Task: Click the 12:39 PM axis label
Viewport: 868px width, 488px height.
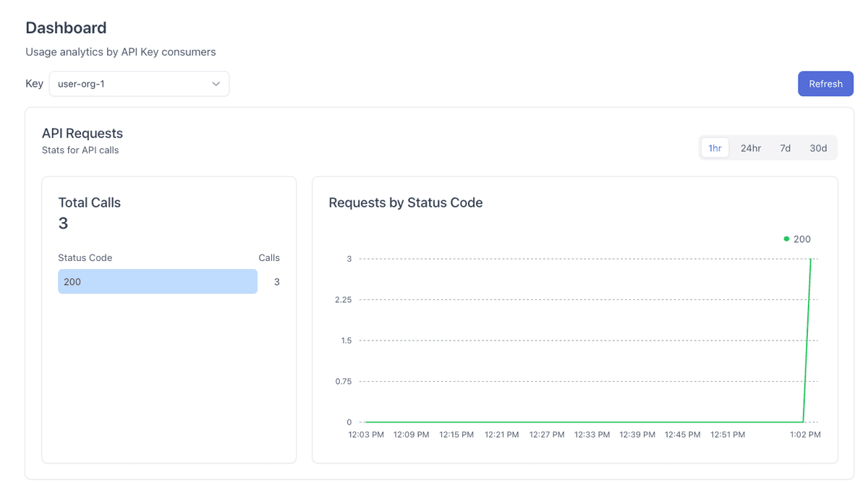Action: click(x=637, y=435)
